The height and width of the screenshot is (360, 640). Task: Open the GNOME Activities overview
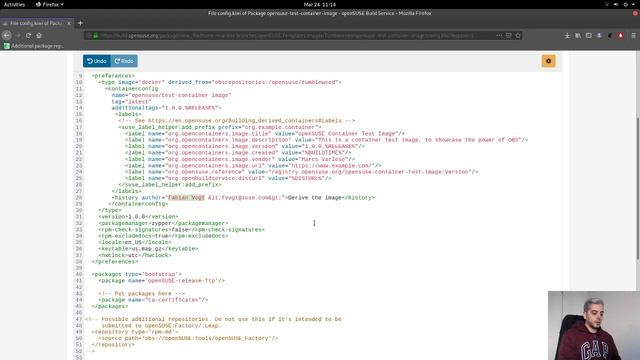(14, 4)
